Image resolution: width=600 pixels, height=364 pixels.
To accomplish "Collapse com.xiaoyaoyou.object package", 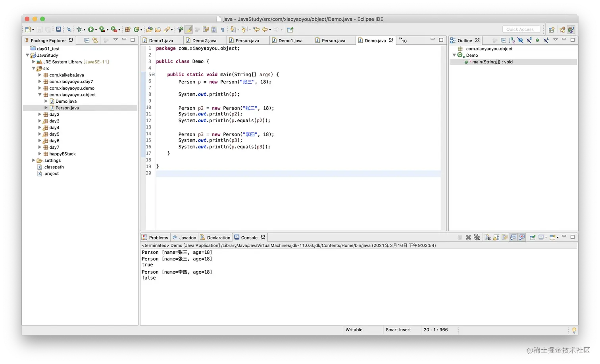I will click(40, 95).
